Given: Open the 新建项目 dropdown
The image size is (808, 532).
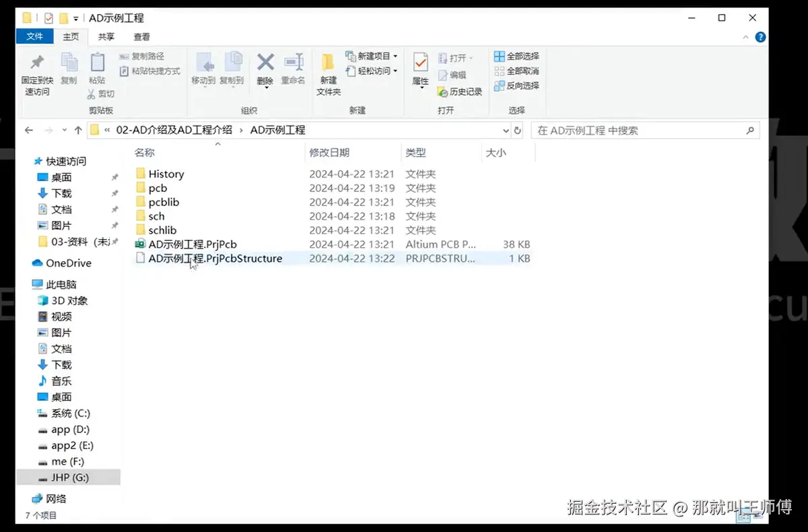Looking at the screenshot, I should tap(372, 56).
